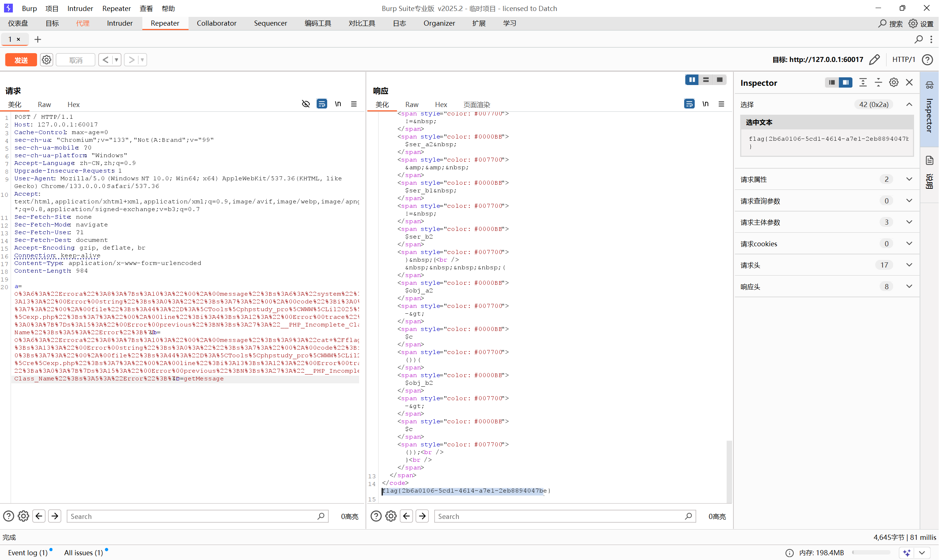939x560 pixels.
Task: Expand the 请求主体参数 section
Action: (909, 222)
